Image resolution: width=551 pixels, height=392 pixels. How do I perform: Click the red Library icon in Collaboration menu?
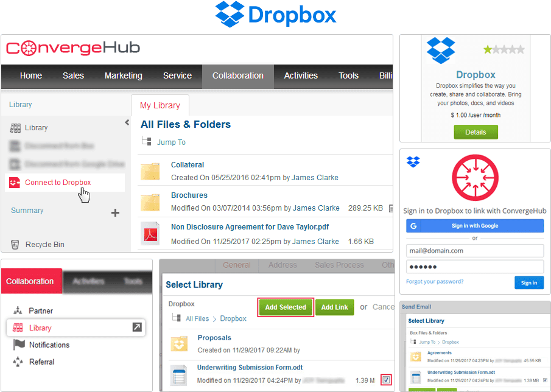coord(18,327)
